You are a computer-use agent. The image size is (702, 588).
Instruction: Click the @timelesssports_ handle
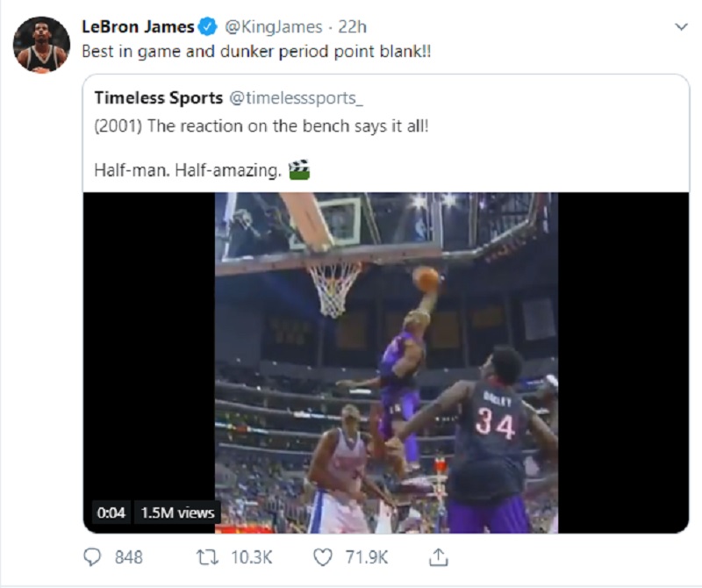coord(296,97)
